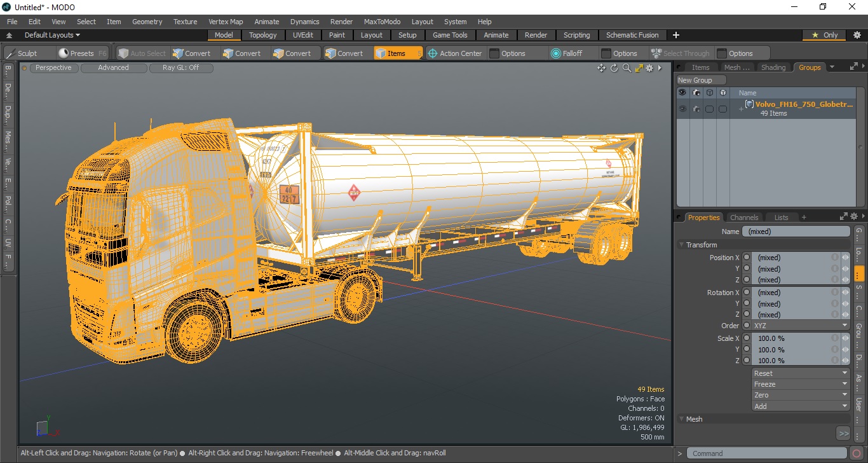Toggle the Scale Z channel dot

click(747, 361)
